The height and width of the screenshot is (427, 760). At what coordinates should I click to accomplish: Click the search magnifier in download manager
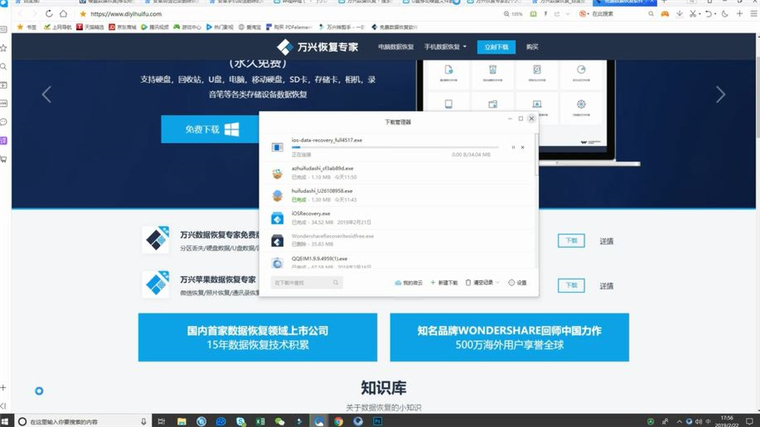[335, 283]
